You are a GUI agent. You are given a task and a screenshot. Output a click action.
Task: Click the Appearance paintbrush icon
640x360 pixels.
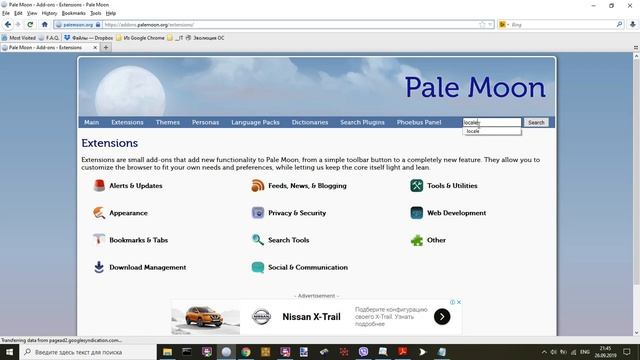tap(99, 213)
